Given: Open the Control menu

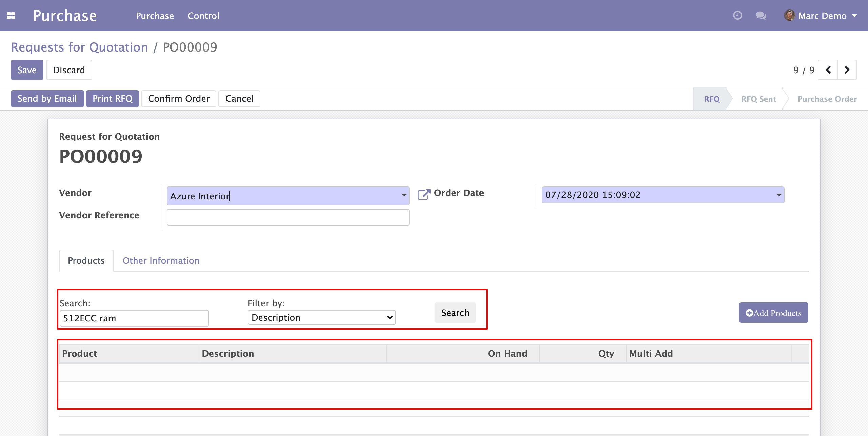Looking at the screenshot, I should tap(203, 16).
